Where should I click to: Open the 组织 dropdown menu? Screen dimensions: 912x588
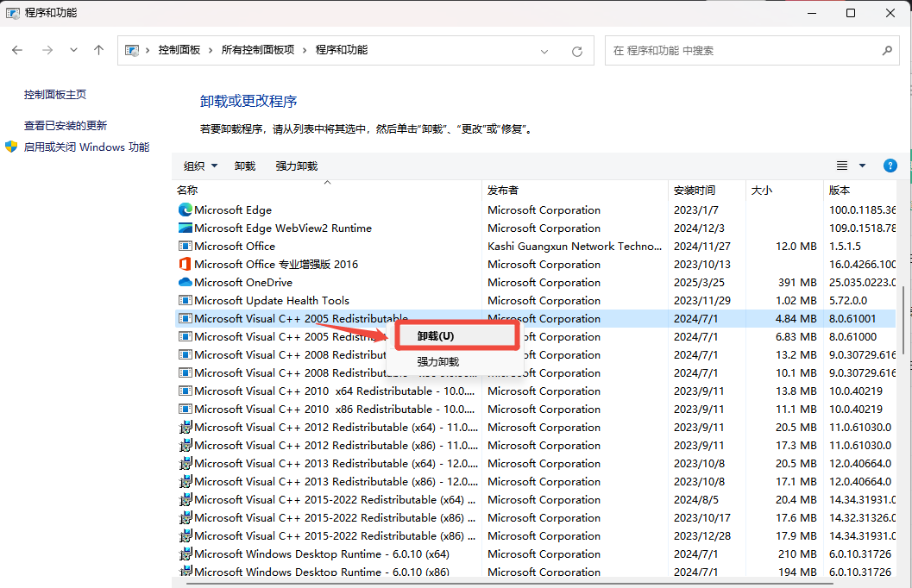(x=200, y=166)
